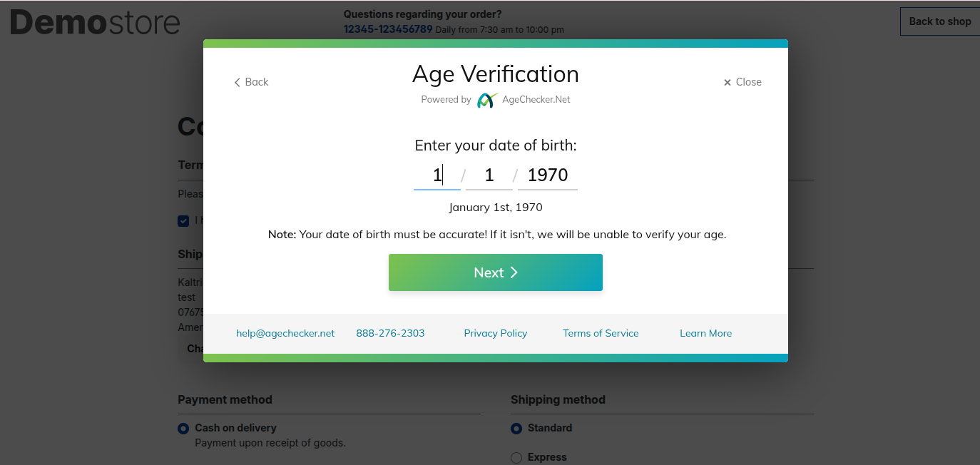Viewport: 980px width, 465px height.
Task: Click the Learn More link
Action: 705,333
